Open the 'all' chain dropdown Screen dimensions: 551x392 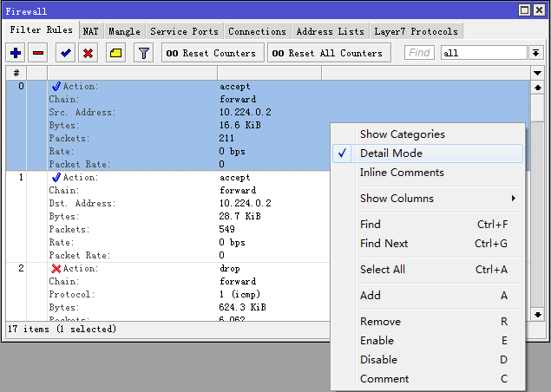click(535, 53)
